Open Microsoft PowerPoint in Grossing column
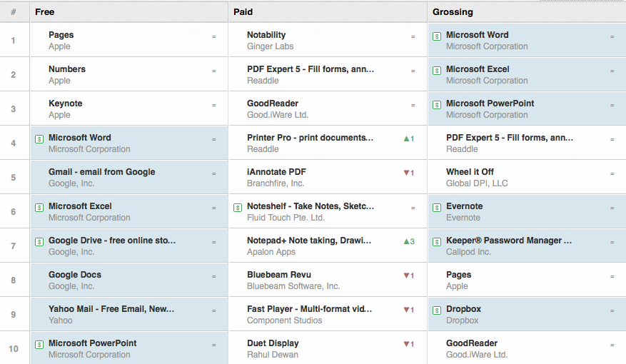Image resolution: width=626 pixels, height=364 pixels. 490,103
